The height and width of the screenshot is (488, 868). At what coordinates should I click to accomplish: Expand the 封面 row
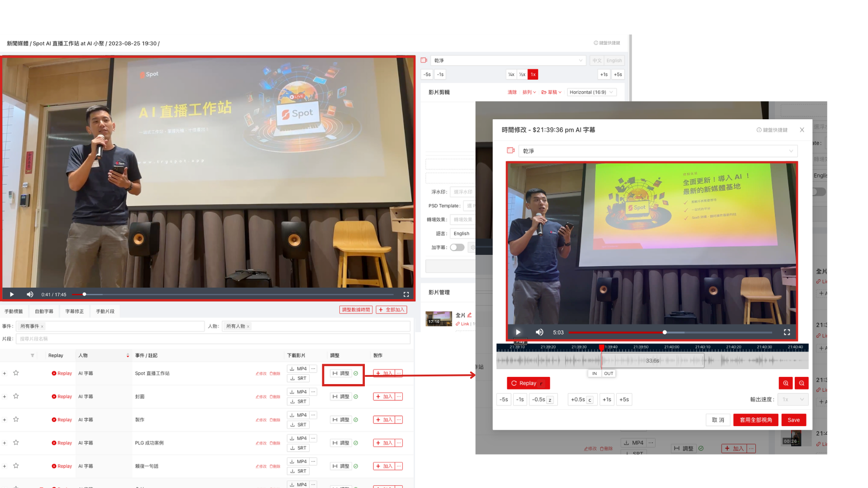point(5,396)
